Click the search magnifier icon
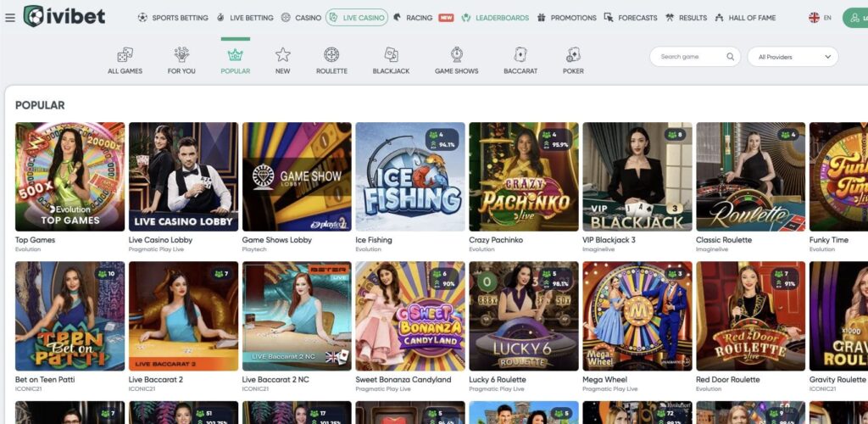 730,57
